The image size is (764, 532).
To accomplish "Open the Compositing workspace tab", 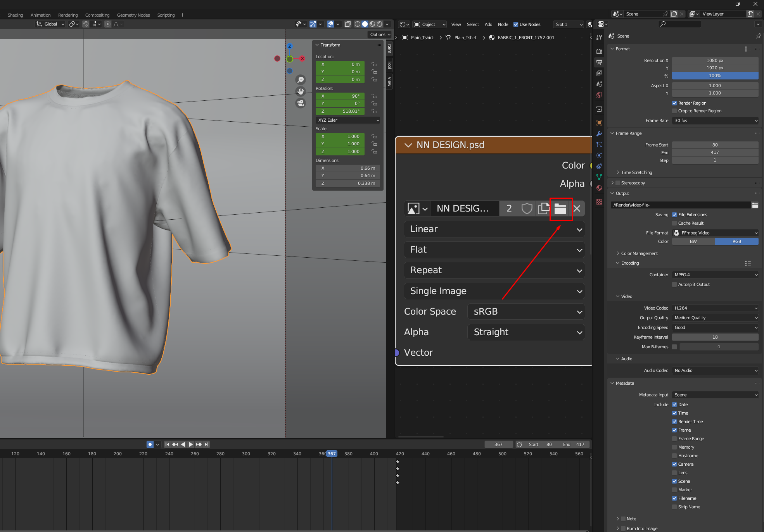I will coord(97,15).
